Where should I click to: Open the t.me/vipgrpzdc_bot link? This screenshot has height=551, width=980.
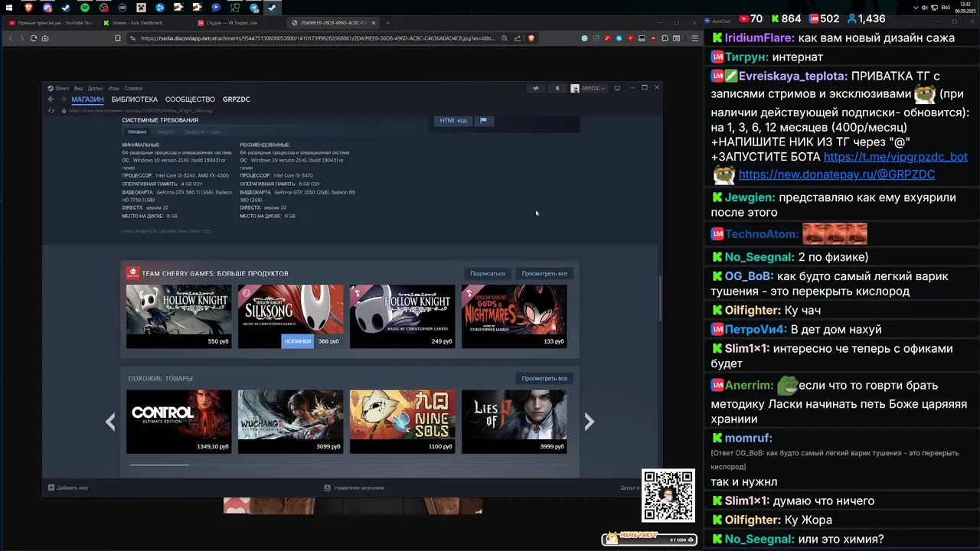895,157
